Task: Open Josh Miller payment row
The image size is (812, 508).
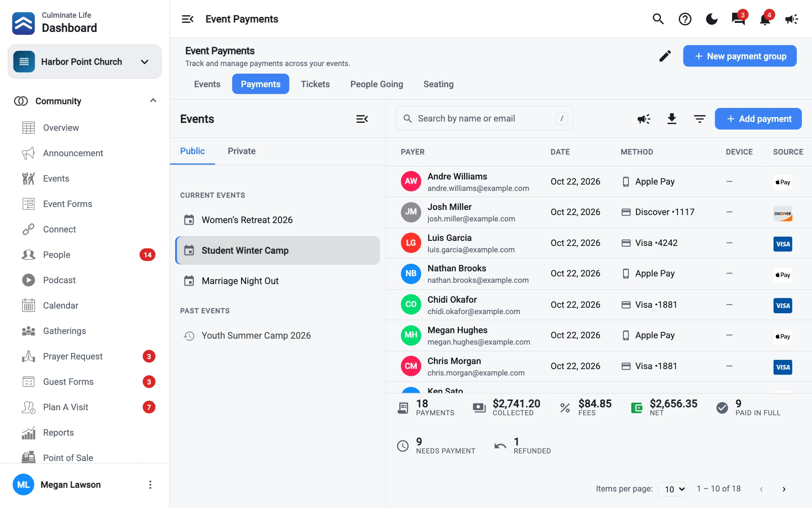Action: coord(598,213)
